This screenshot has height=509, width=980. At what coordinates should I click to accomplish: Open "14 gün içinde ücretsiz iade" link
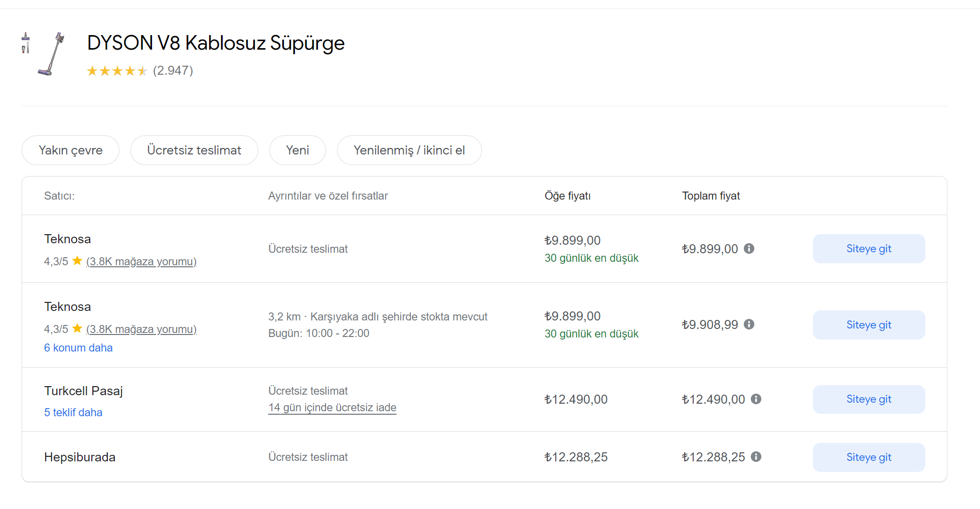(x=332, y=408)
